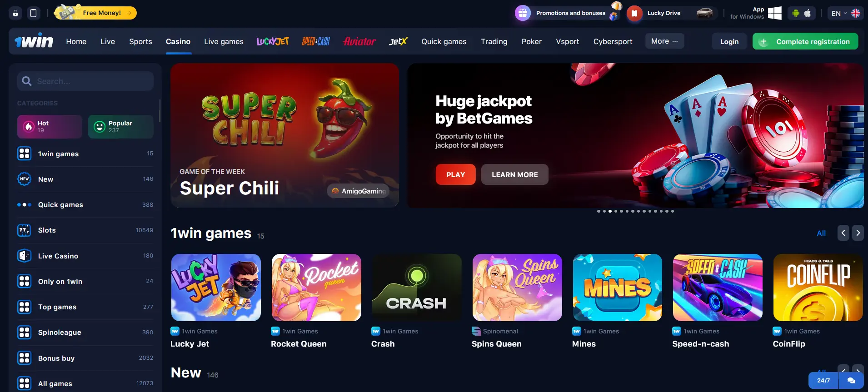868x392 pixels.
Task: Open the Windows app download icon
Action: (x=774, y=13)
